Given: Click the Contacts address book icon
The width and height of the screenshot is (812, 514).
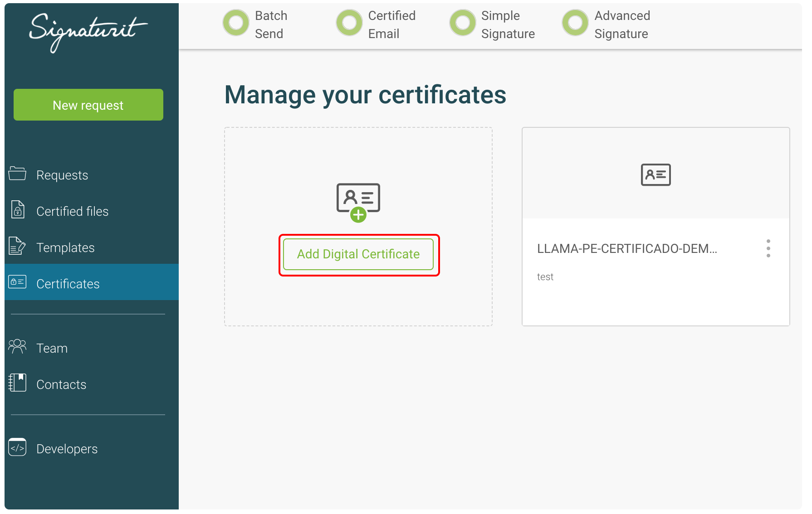Looking at the screenshot, I should tap(17, 383).
